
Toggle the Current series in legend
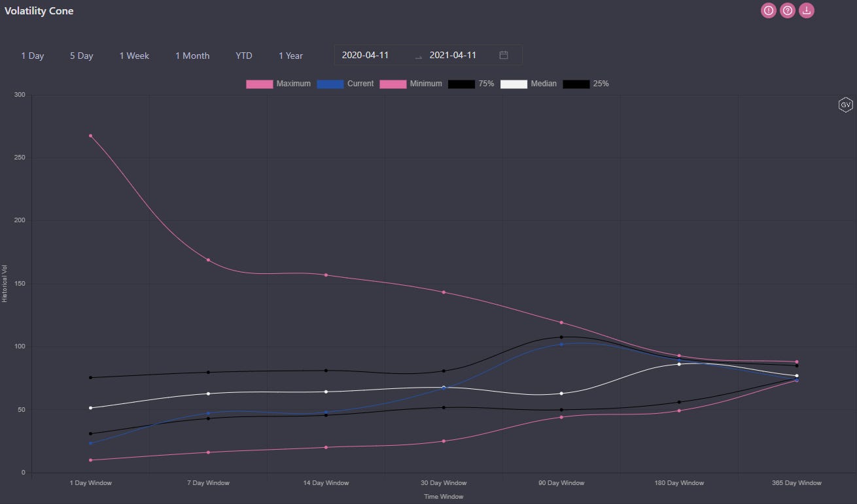click(x=345, y=84)
